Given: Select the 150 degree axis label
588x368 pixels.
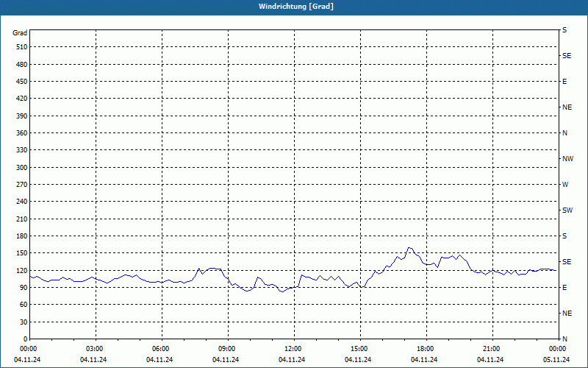Looking at the screenshot, I should tap(22, 252).
